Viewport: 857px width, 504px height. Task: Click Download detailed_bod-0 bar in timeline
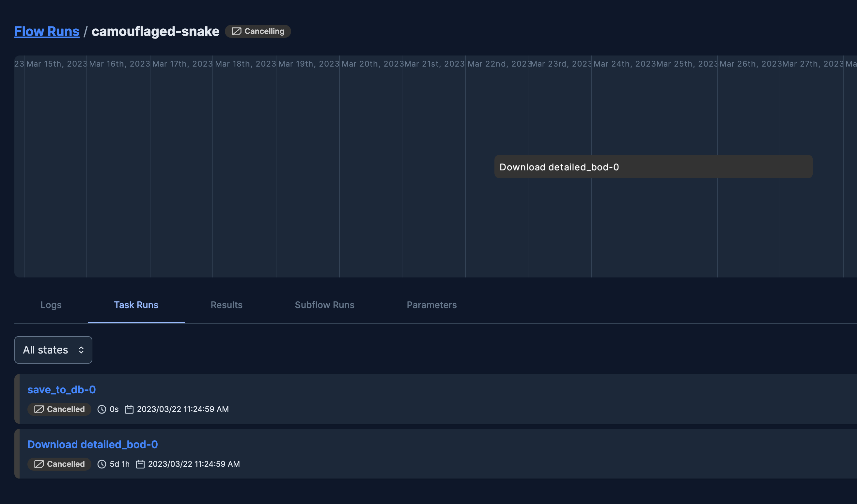[653, 166]
